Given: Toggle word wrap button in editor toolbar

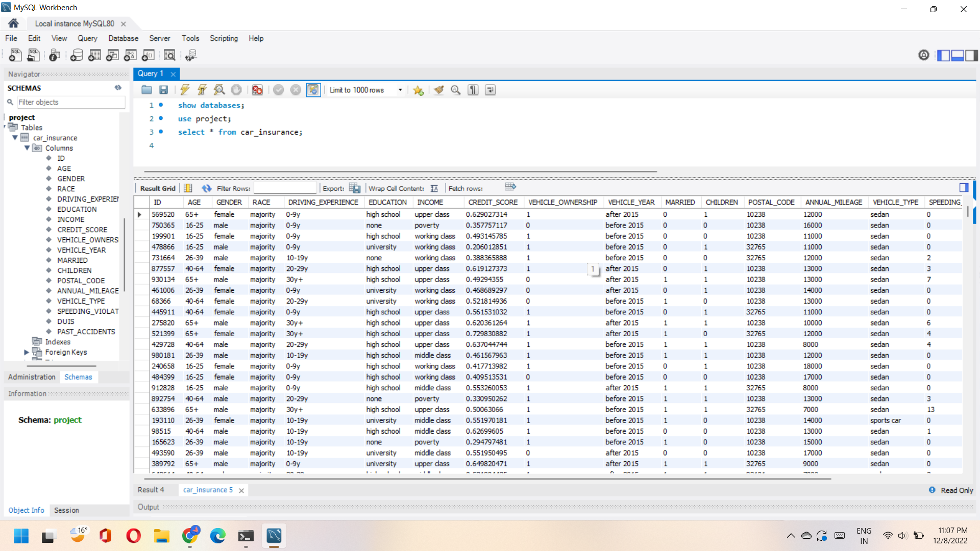Looking at the screenshot, I should pyautogui.click(x=490, y=90).
